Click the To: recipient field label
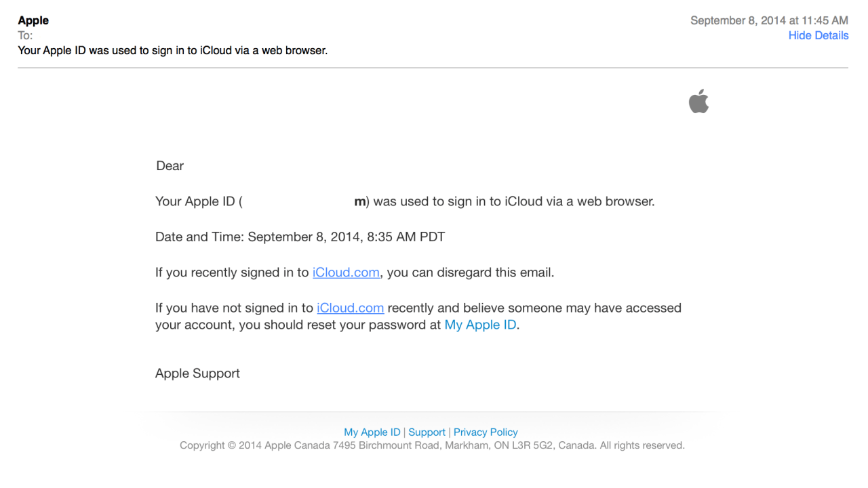Image resolution: width=868 pixels, height=488 pixels. pos(25,35)
